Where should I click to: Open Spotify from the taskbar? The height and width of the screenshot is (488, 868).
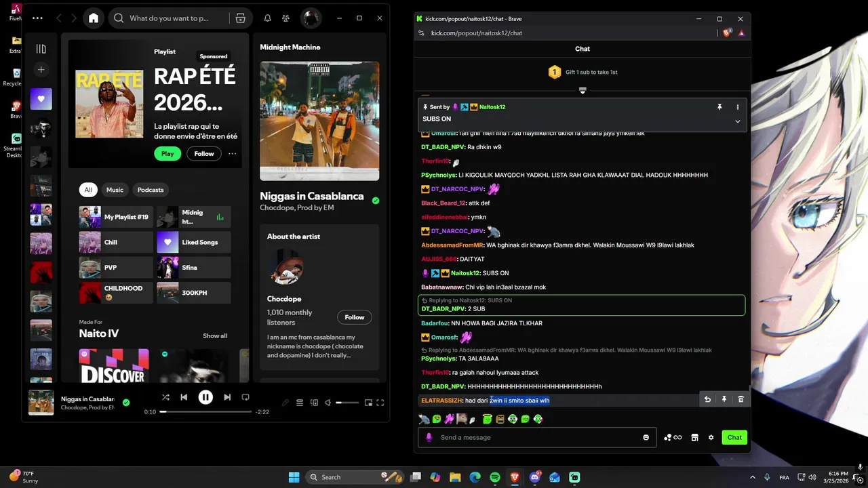(495, 477)
